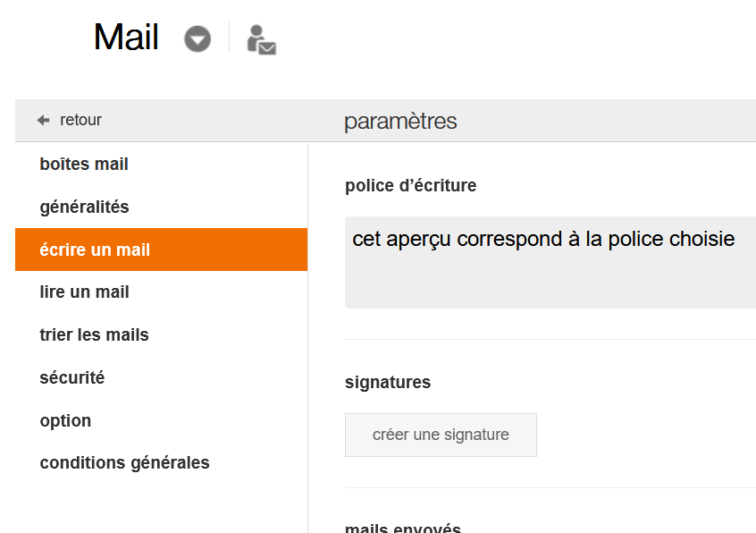Screen dimensions: 756x533
Task: Click the contact with envelope icon
Action: [x=260, y=38]
